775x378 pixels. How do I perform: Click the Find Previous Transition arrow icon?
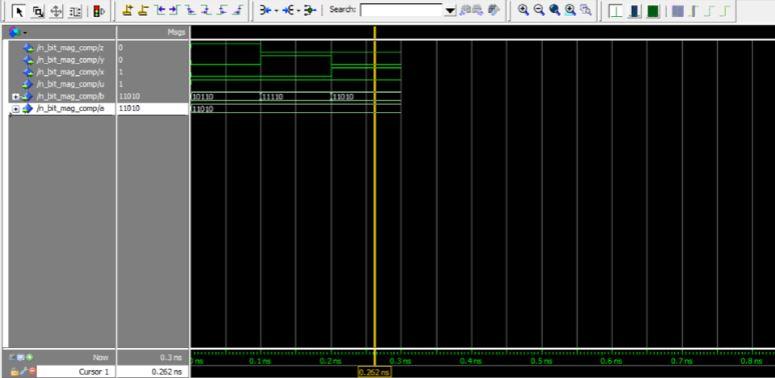click(160, 10)
